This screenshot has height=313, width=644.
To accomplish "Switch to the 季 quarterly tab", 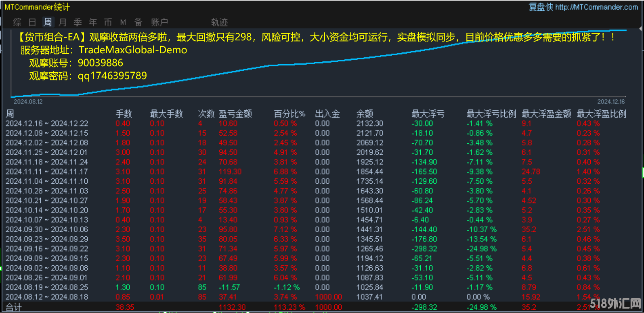I will click(78, 22).
